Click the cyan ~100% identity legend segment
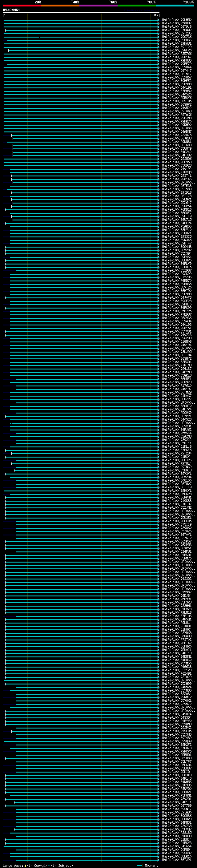This screenshot has width=197, height=868. pyautogui.click(x=175, y=6)
